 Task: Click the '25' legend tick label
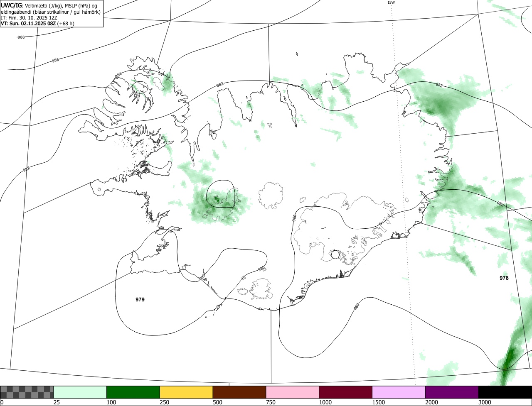click(57, 402)
